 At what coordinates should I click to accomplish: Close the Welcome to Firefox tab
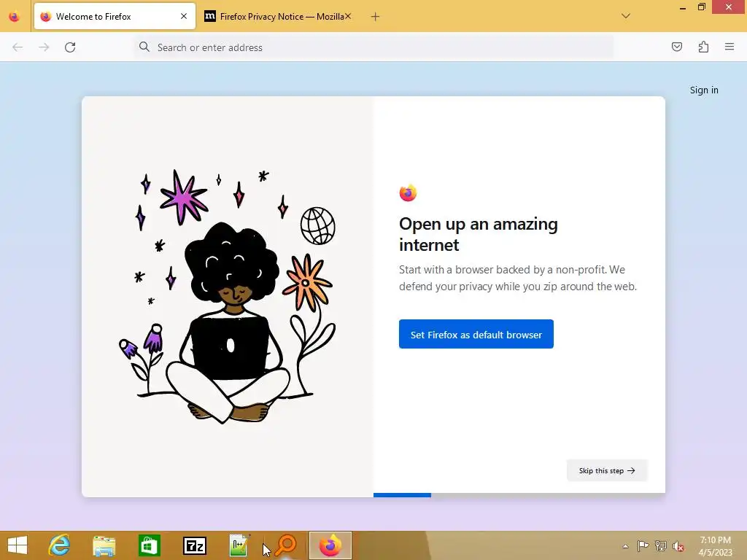pos(184,16)
